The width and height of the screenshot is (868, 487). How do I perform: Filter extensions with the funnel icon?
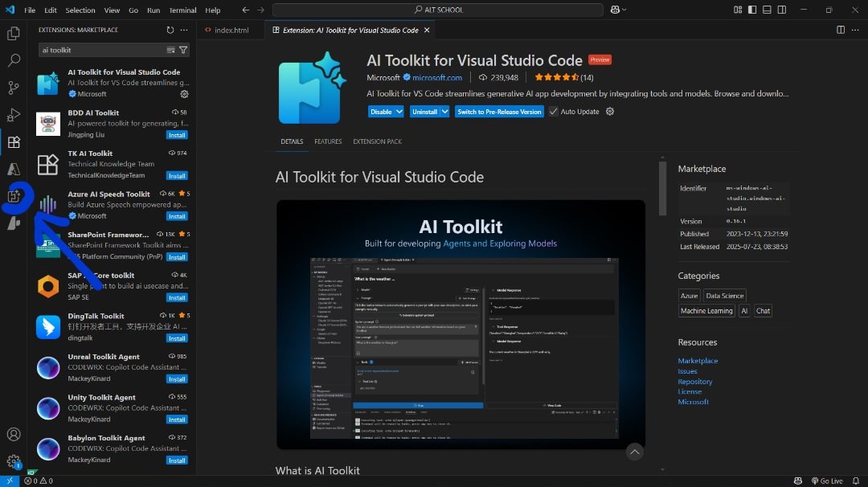pos(183,50)
